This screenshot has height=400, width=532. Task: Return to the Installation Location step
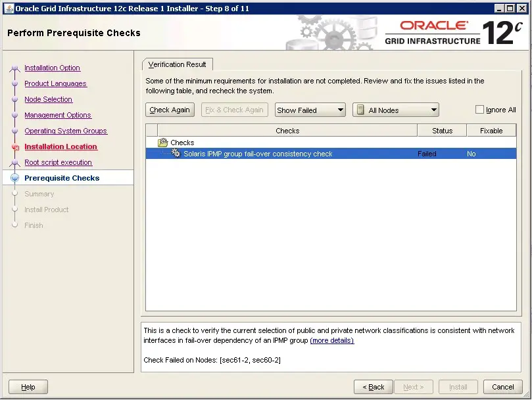click(x=60, y=146)
